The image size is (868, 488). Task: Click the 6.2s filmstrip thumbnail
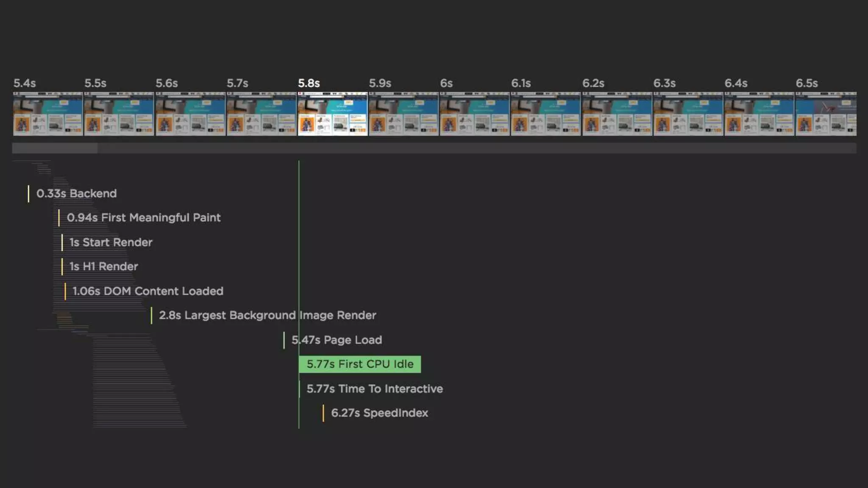pos(617,114)
